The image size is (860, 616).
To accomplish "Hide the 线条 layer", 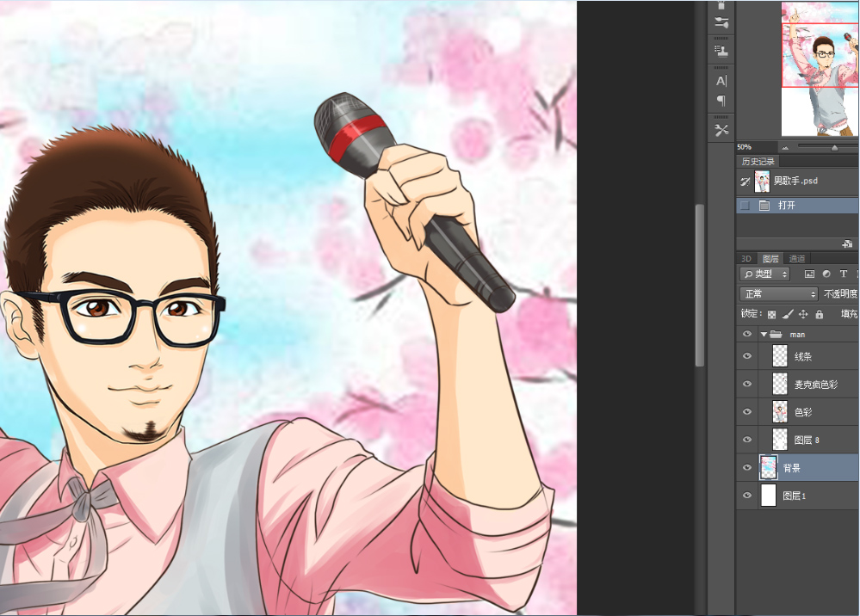I will click(747, 356).
